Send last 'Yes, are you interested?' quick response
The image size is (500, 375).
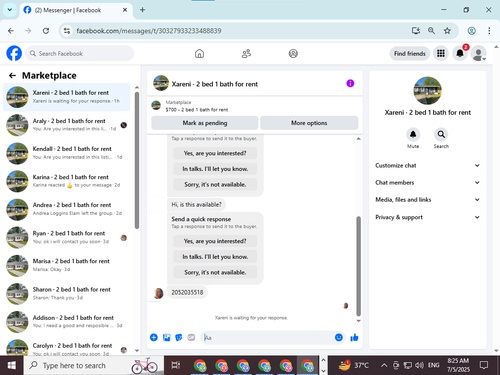tap(215, 241)
